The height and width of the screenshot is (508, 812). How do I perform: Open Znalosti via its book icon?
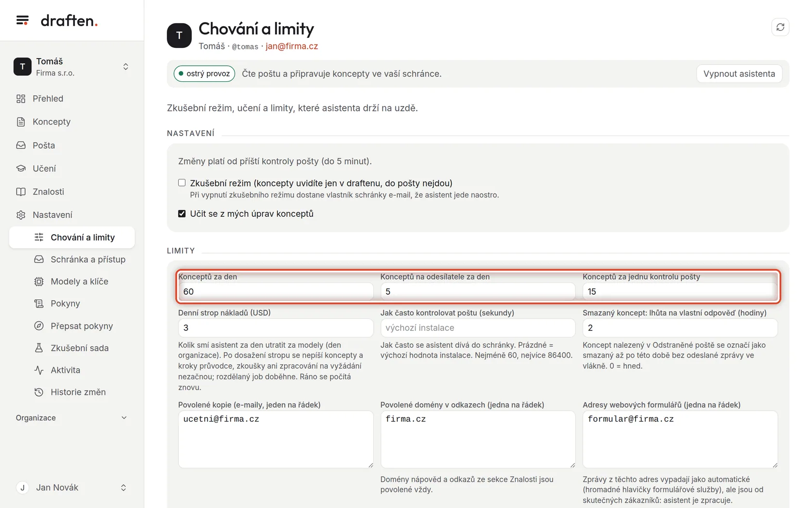click(x=21, y=192)
